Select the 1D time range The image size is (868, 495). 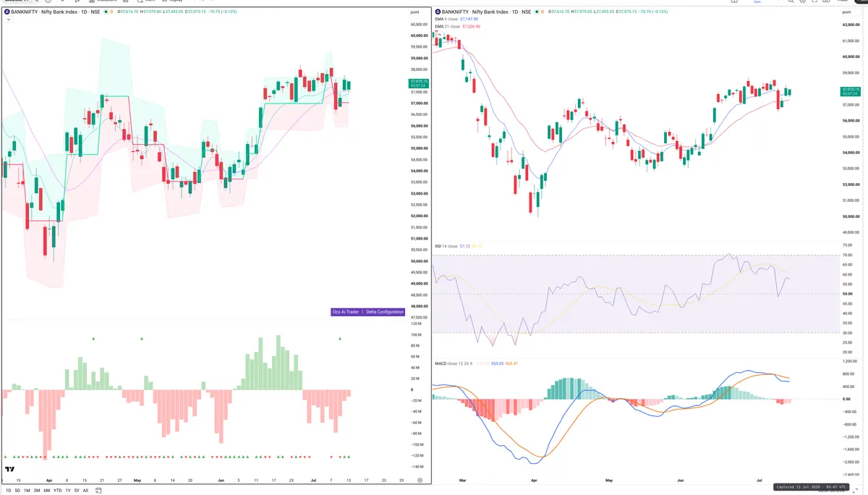[x=8, y=490]
